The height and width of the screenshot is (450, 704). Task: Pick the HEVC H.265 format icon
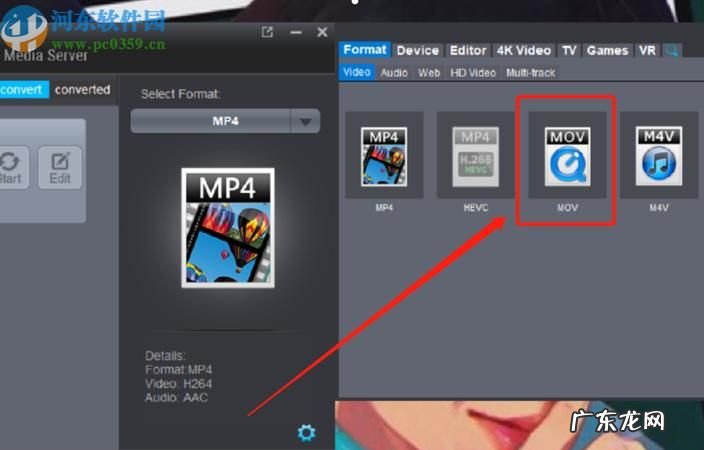(x=475, y=155)
